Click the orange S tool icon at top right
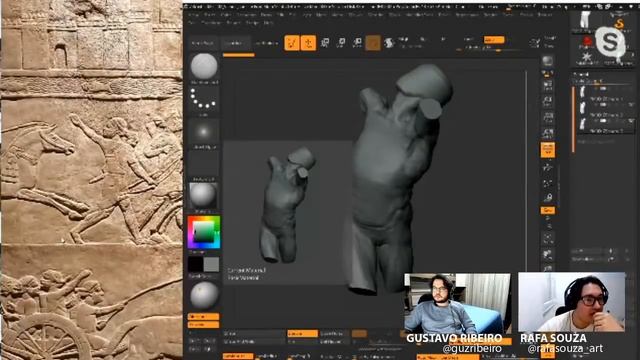Image resolution: width=640 pixels, height=360 pixels. point(620,23)
